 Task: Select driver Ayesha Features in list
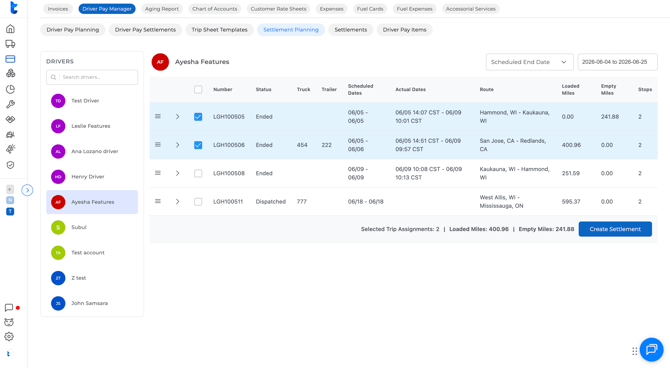[92, 202]
